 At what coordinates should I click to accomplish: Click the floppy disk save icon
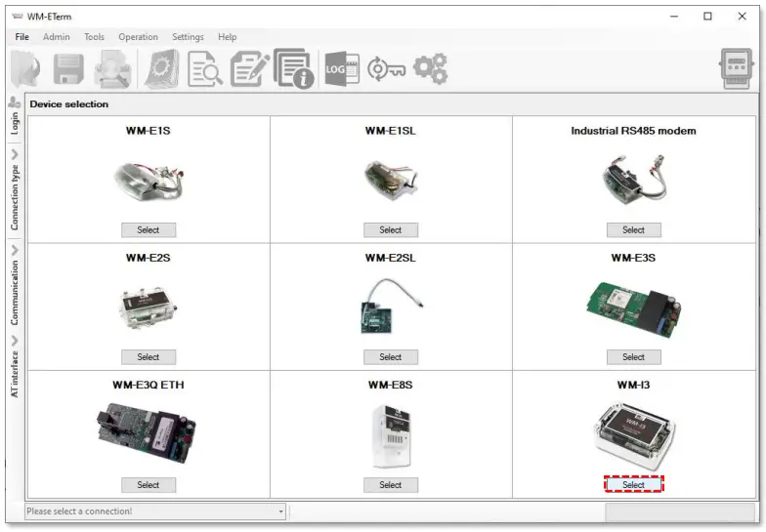point(68,69)
